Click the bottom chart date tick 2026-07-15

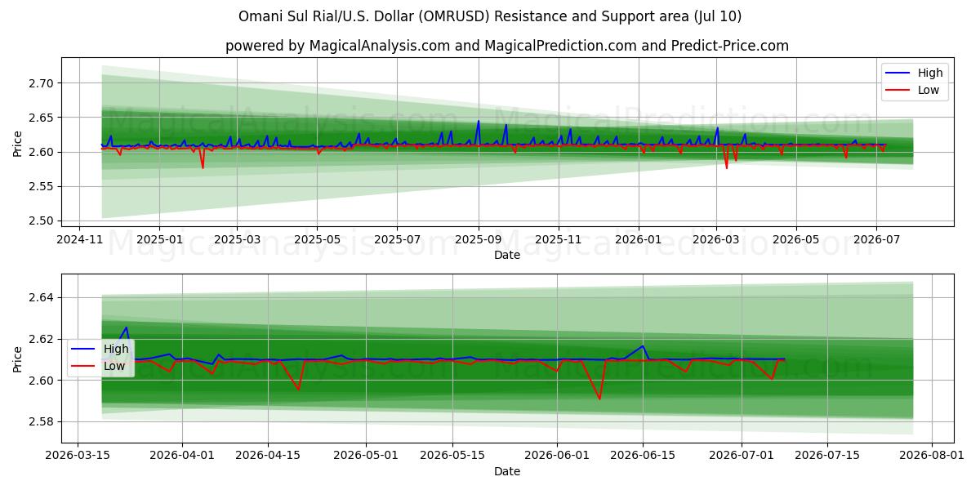pos(827,457)
